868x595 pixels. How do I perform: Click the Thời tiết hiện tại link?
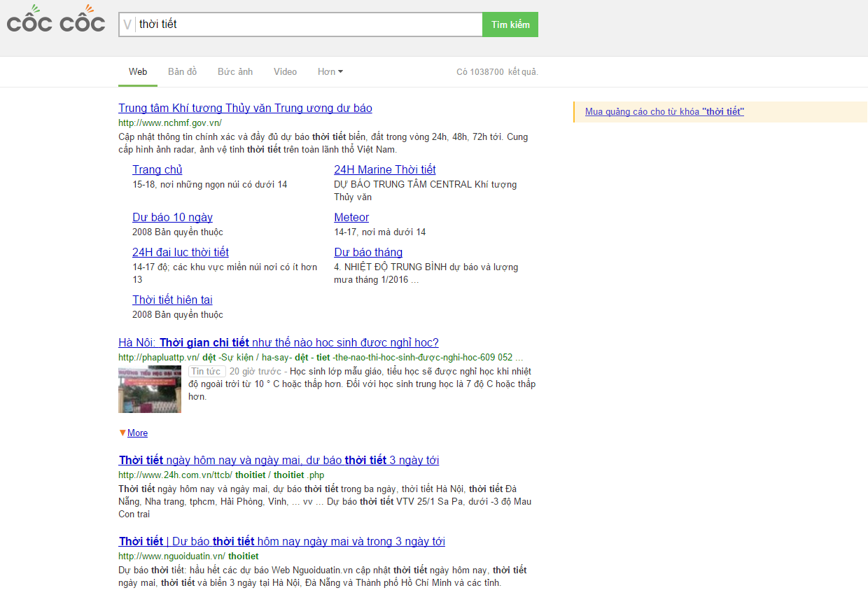click(x=172, y=300)
